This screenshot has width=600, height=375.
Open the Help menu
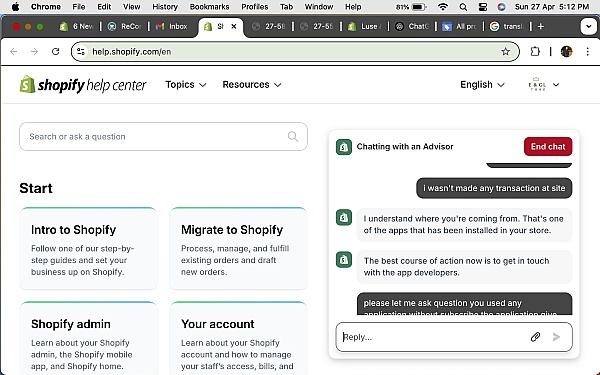click(x=353, y=7)
